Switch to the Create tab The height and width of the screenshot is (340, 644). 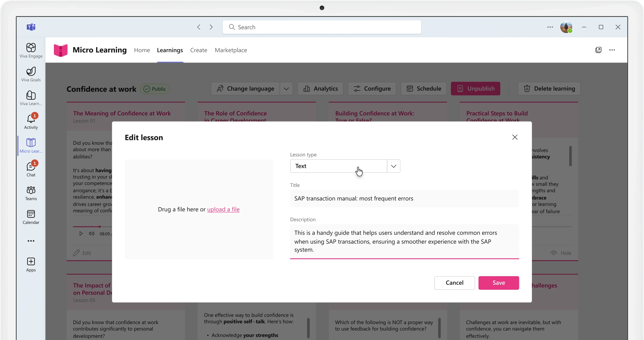tap(198, 50)
